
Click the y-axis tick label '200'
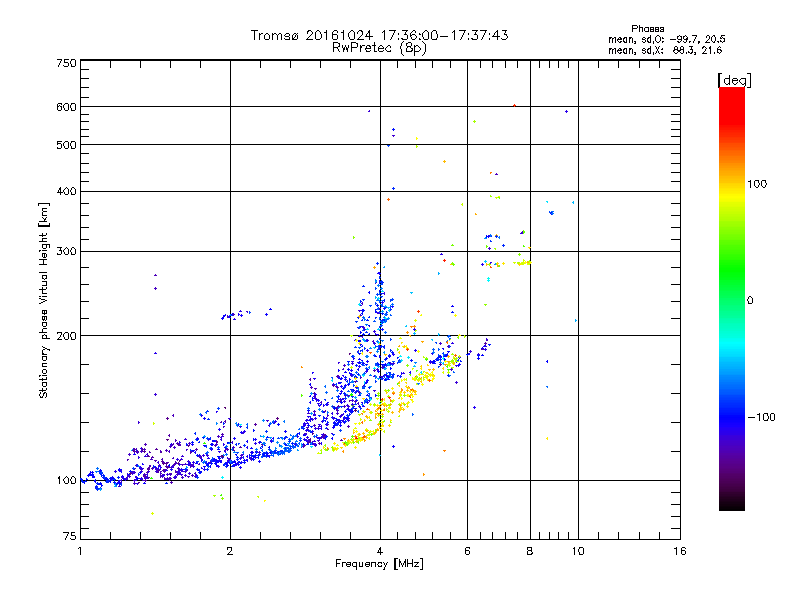(67, 336)
